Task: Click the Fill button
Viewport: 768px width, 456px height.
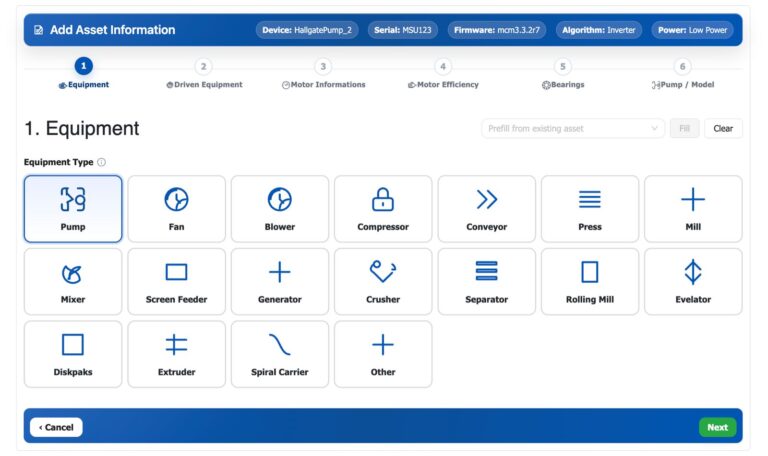Action: coord(684,128)
